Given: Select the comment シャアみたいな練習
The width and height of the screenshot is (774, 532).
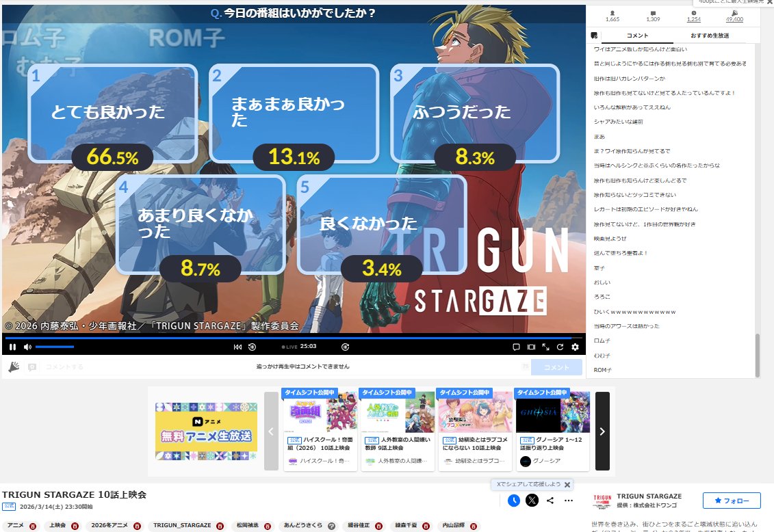Looking at the screenshot, I should pos(618,122).
